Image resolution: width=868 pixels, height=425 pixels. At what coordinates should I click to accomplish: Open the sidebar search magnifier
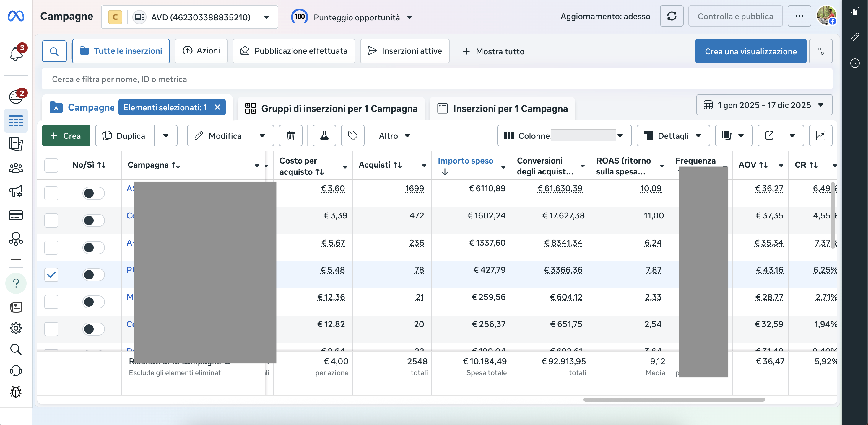tap(16, 349)
